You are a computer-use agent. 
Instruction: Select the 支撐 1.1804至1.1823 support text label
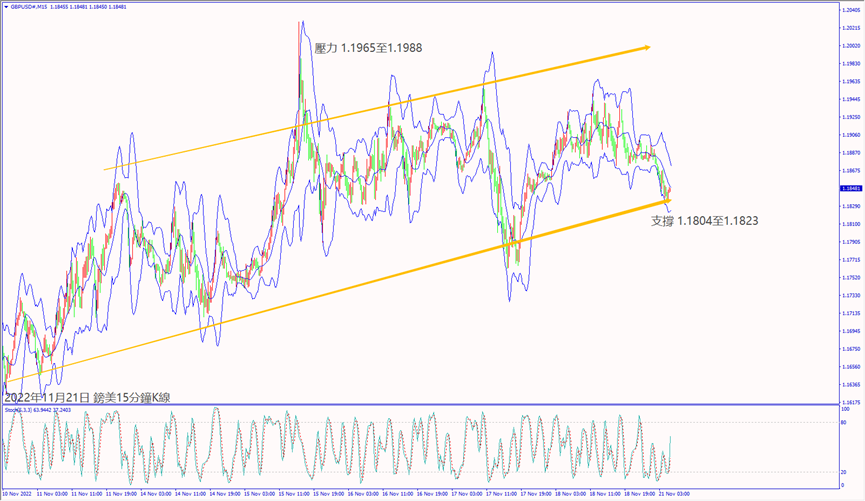tap(704, 220)
